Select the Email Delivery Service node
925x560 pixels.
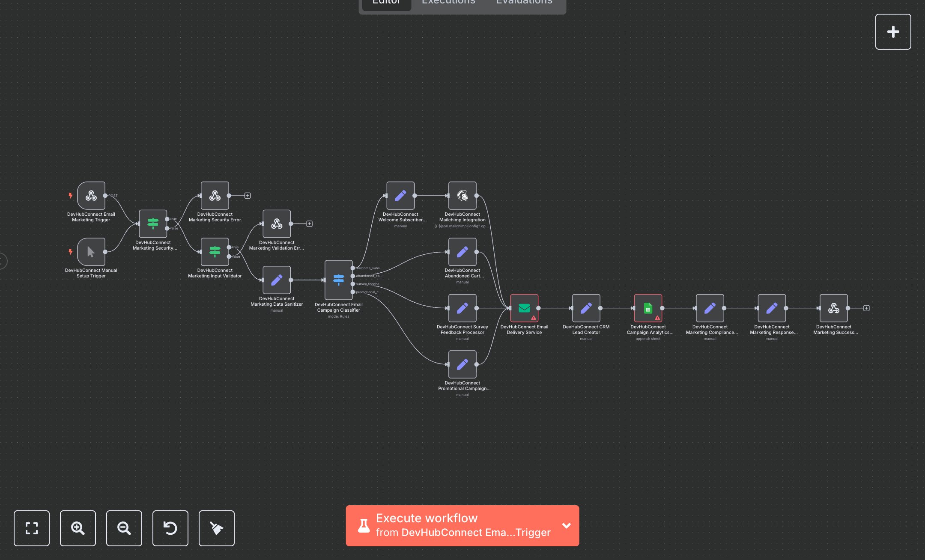point(524,308)
